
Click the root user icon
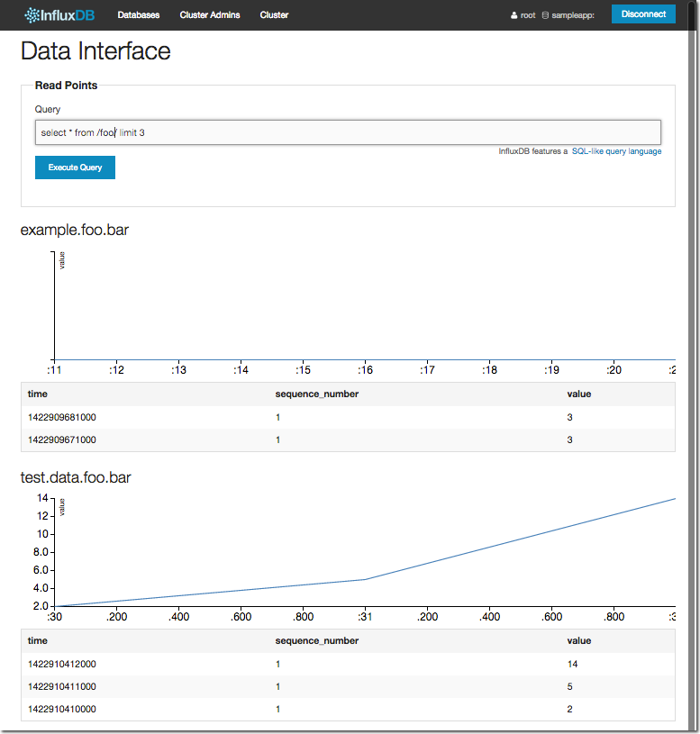(x=514, y=15)
